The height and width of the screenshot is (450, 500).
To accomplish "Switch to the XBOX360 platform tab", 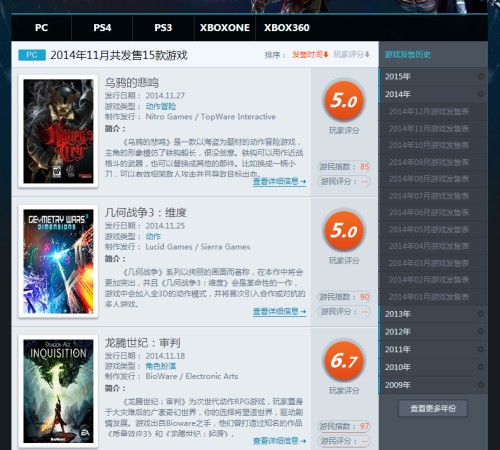I will point(287,28).
